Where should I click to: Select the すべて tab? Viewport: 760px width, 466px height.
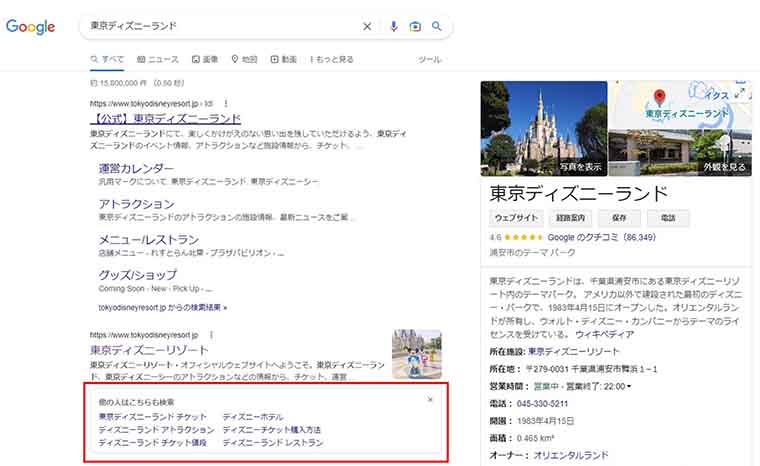tap(107, 59)
